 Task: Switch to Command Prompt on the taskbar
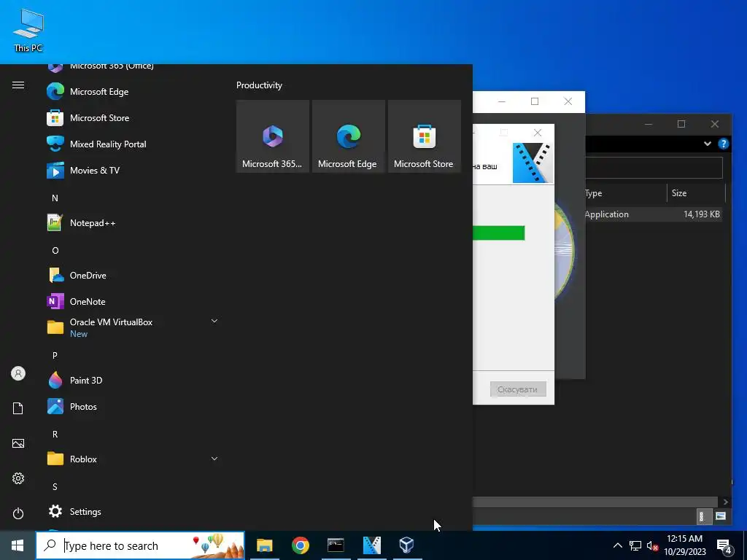336,545
